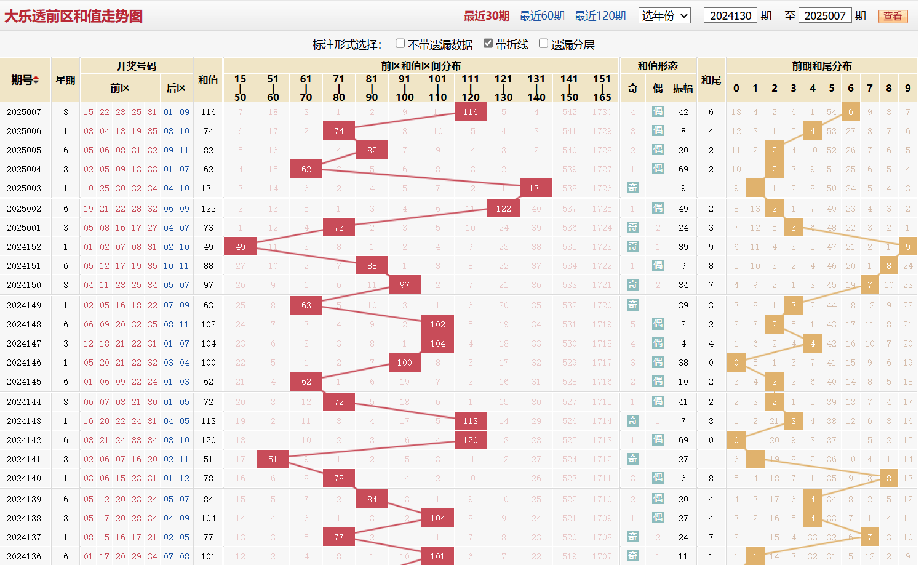Click the 大乐透前区和值走势图 title
The height and width of the screenshot is (565, 924).
coord(73,16)
